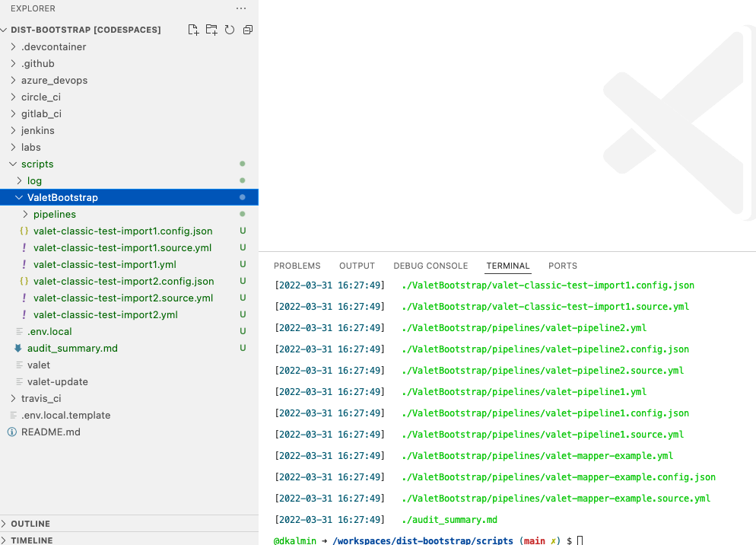Collapse the scripts folder
The image size is (756, 545).
point(13,164)
